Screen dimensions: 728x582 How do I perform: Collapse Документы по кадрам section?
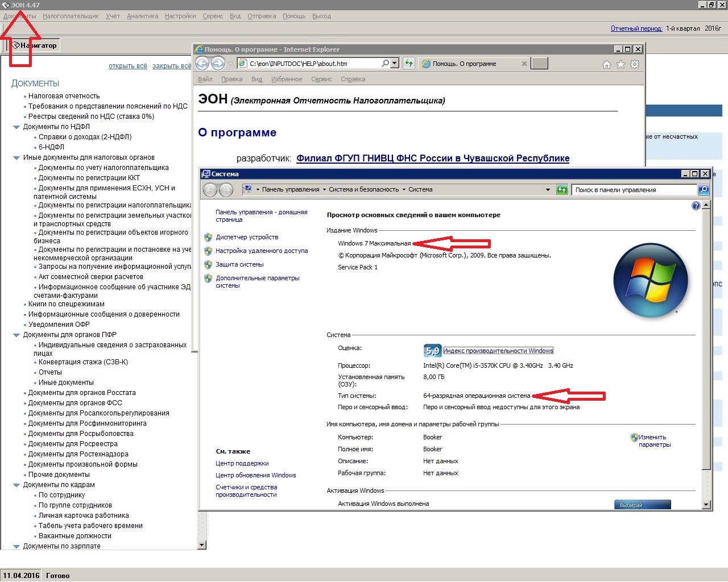16,485
